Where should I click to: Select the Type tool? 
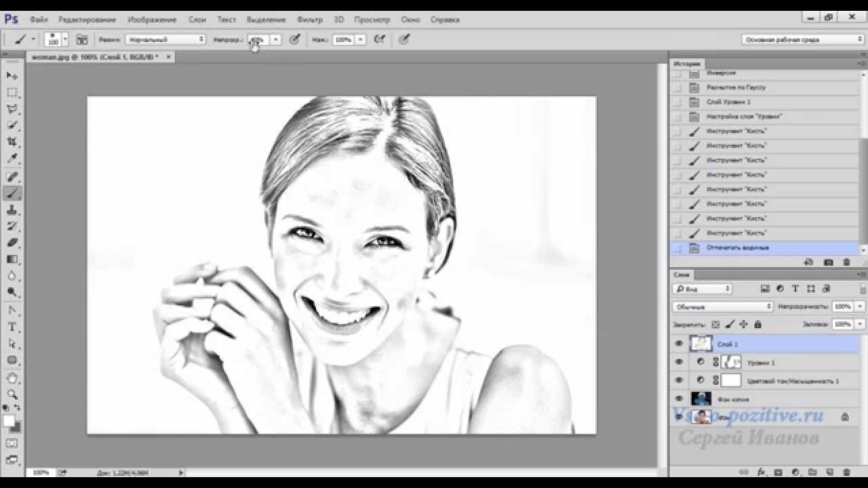click(12, 327)
